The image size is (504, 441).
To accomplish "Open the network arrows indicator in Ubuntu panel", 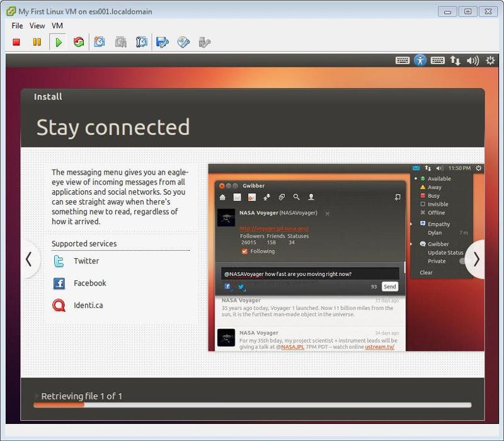I will tap(455, 60).
